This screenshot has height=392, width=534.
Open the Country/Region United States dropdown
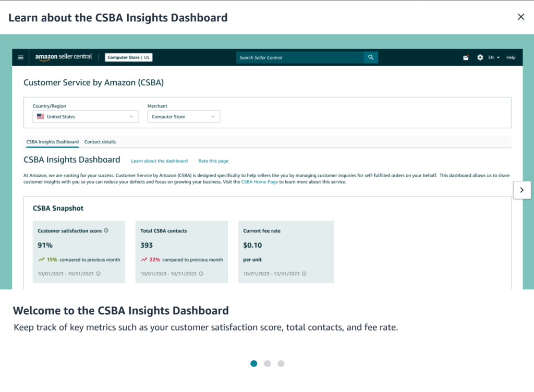tap(86, 116)
